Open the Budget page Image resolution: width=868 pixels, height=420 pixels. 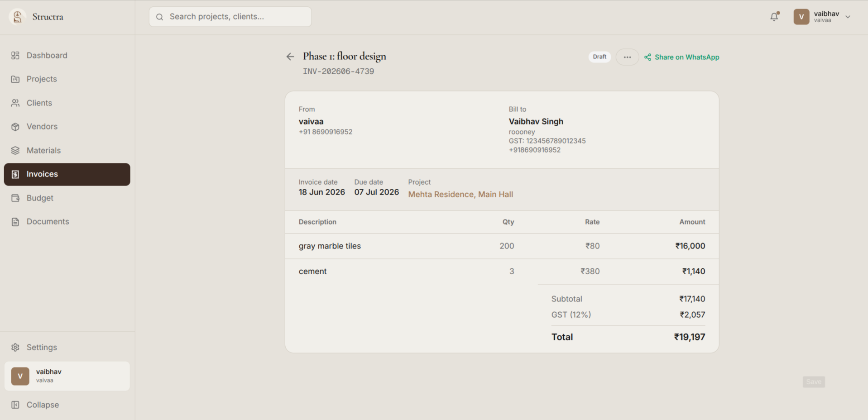pyautogui.click(x=67, y=198)
